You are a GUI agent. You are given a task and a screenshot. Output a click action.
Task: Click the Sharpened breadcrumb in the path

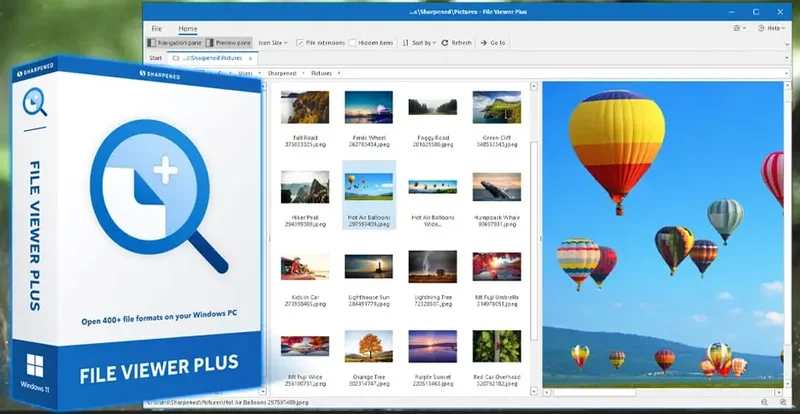click(282, 74)
